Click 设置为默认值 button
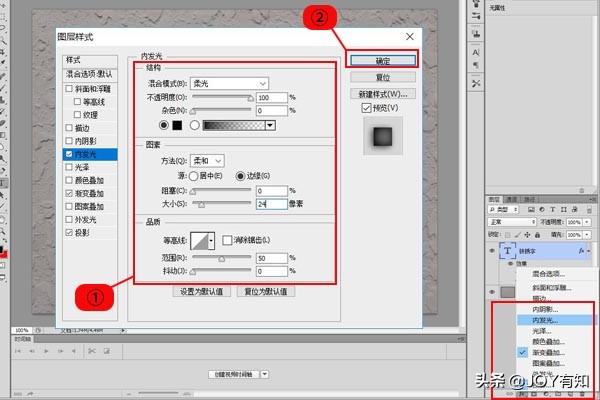The width and height of the screenshot is (600, 400). tap(201, 291)
